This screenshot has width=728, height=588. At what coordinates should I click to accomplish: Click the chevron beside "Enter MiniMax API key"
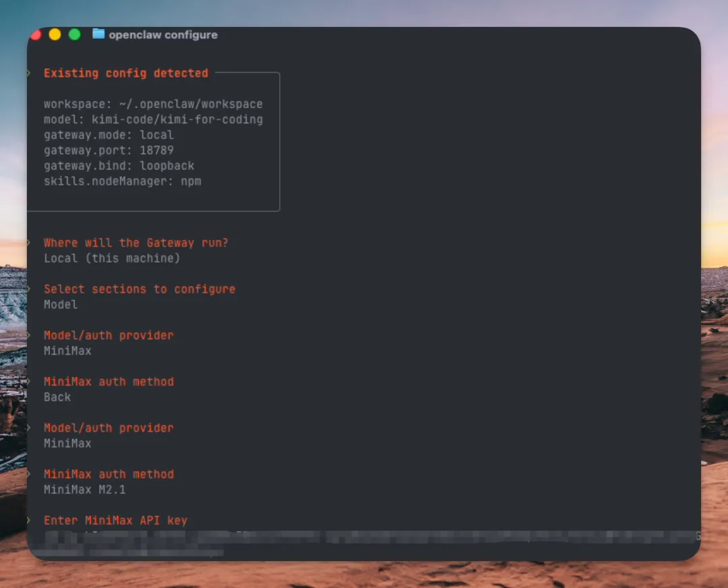click(x=29, y=521)
